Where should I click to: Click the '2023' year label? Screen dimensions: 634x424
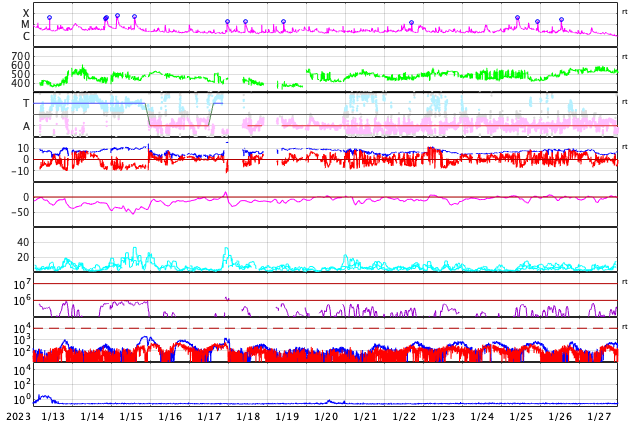click(x=18, y=417)
